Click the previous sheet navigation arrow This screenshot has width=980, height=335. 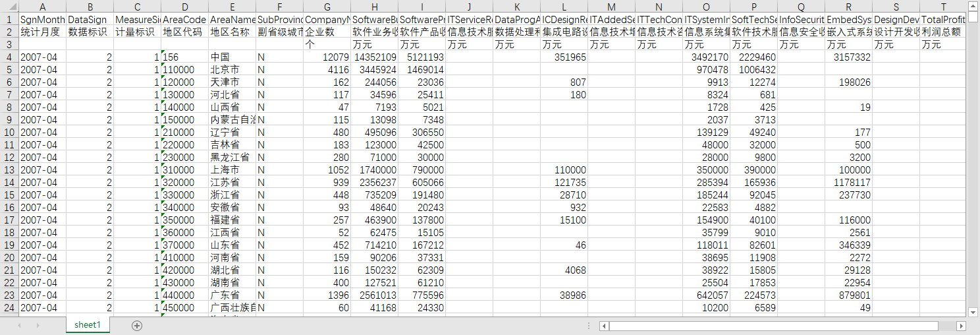pos(19,326)
